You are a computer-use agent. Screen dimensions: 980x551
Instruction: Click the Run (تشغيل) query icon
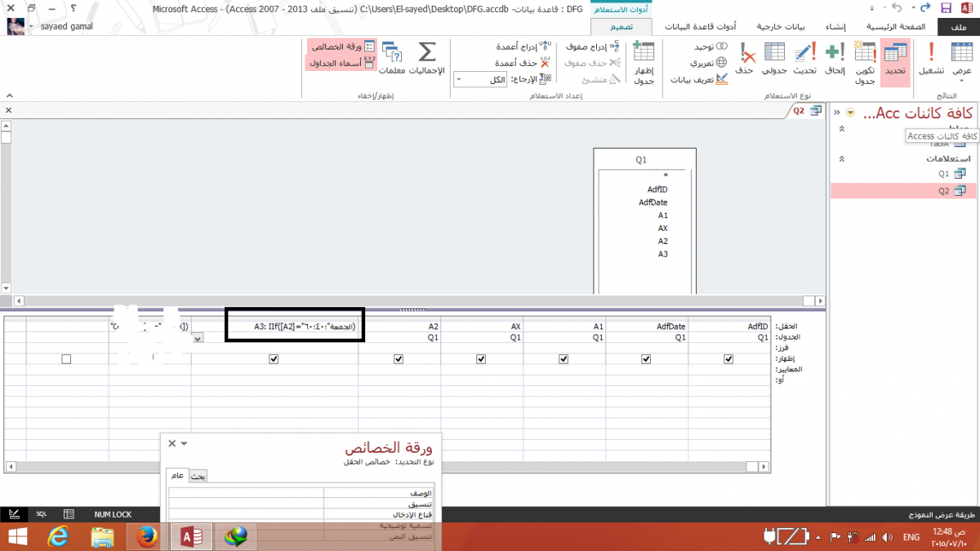tap(929, 60)
